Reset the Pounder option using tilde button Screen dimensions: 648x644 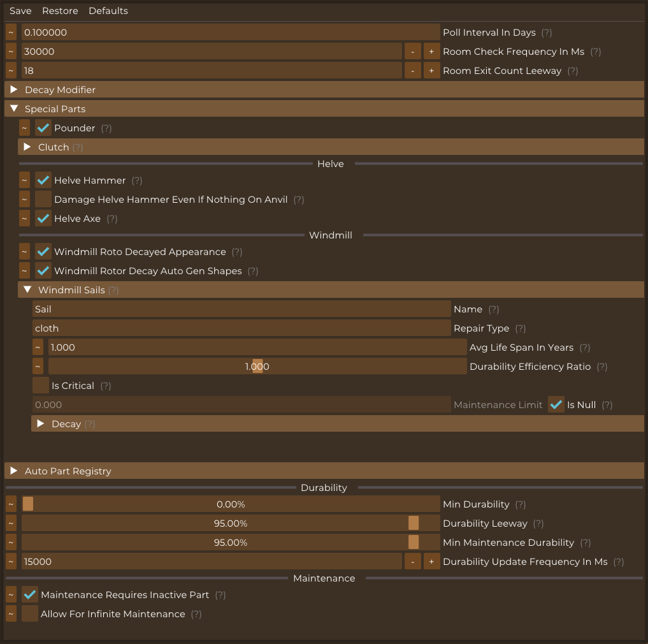click(24, 128)
